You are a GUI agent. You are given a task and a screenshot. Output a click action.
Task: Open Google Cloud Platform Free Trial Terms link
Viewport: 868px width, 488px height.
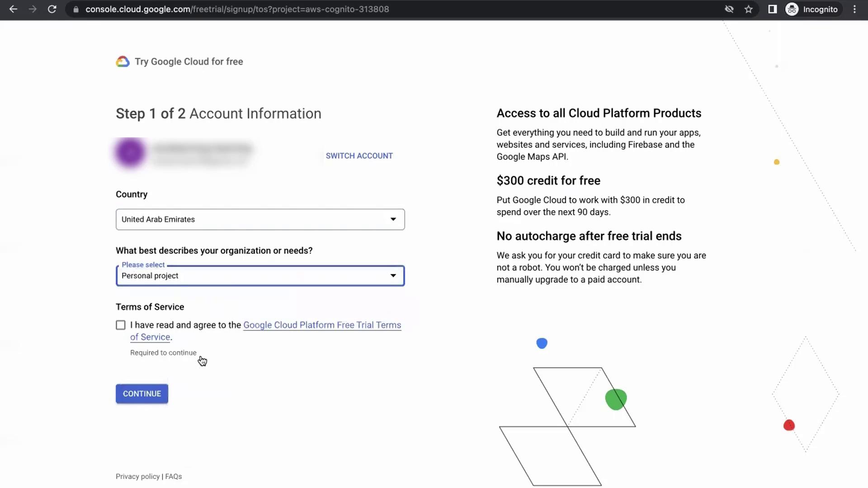point(322,325)
